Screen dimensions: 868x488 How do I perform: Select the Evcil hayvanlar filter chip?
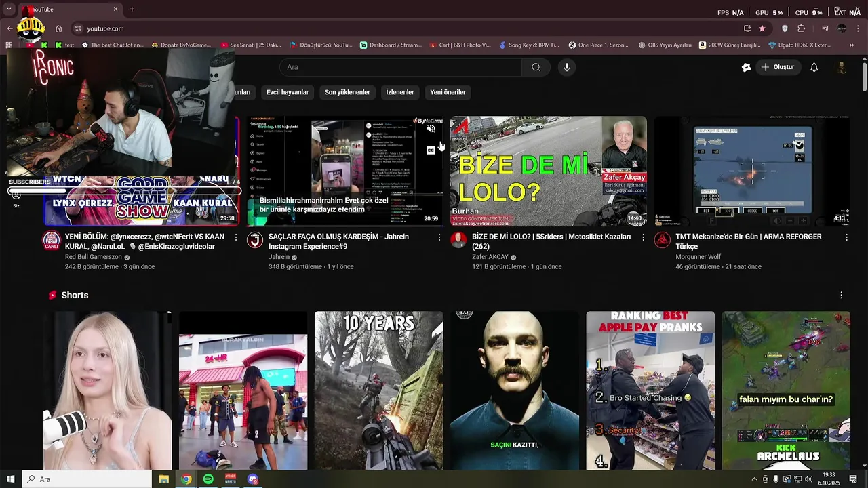288,92
